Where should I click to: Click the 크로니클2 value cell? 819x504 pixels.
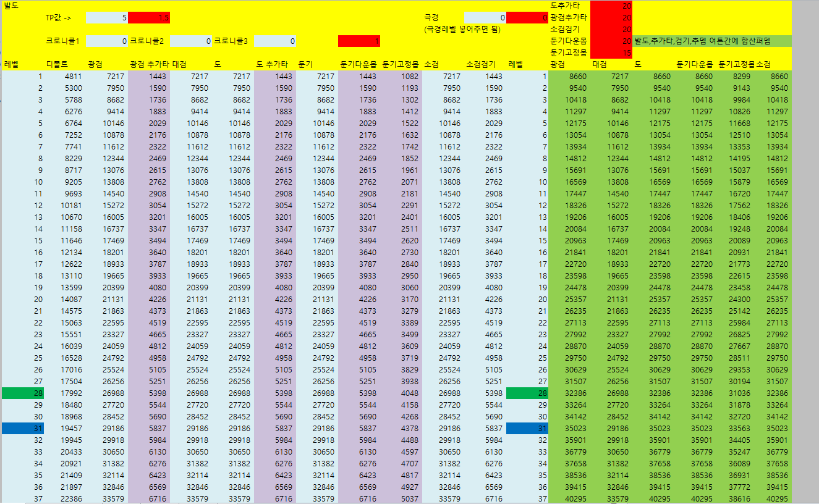pyautogui.click(x=191, y=41)
